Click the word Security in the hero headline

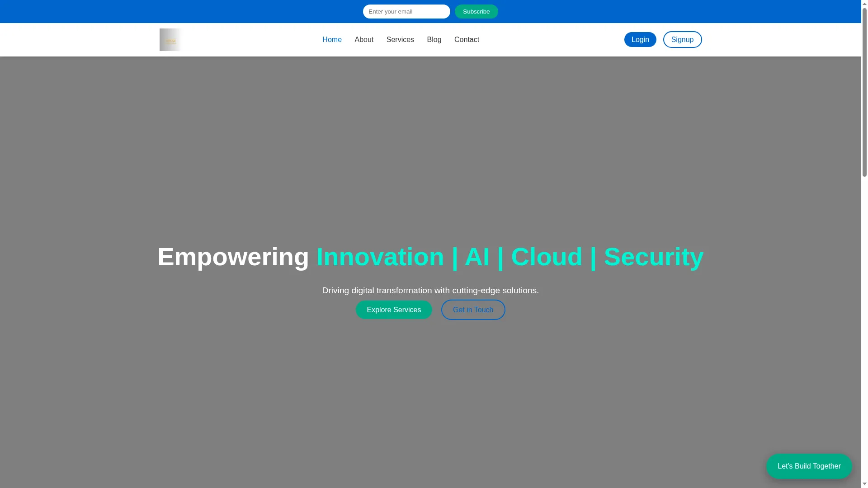[x=654, y=257]
